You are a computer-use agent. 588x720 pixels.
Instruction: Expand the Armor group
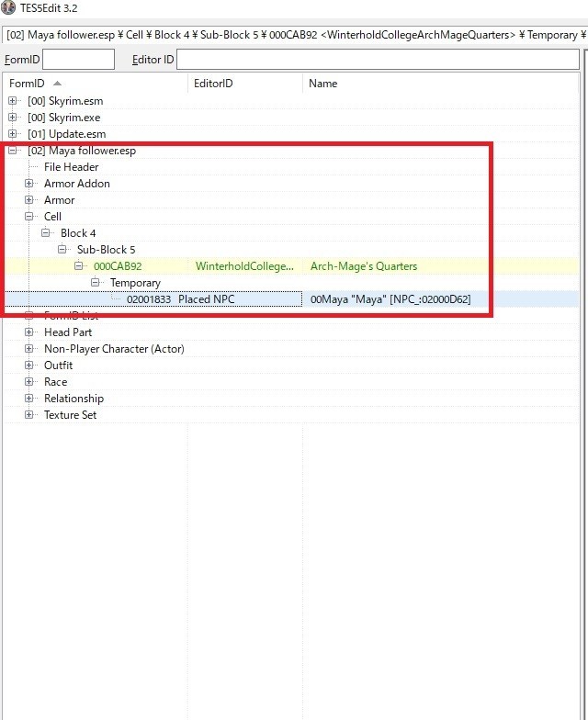29,200
